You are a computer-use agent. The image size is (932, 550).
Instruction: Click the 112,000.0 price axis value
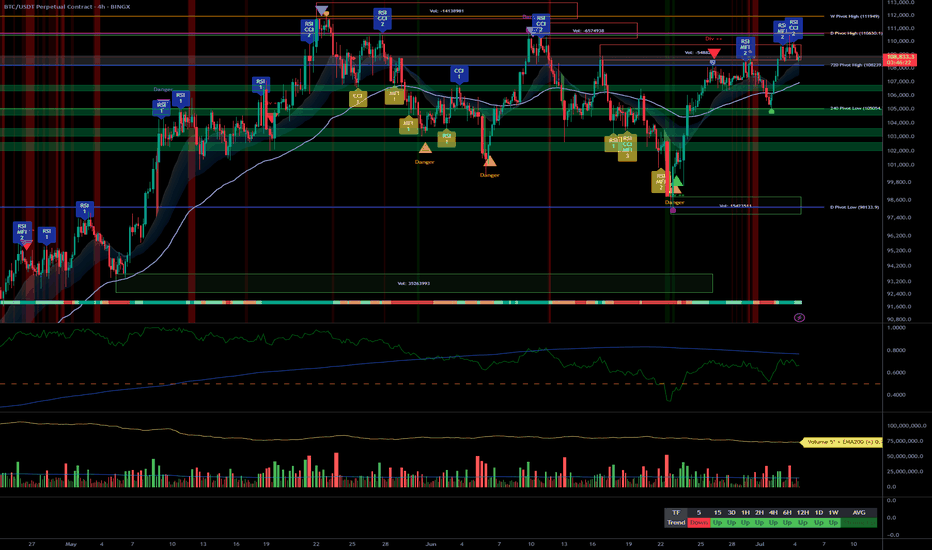coord(900,16)
